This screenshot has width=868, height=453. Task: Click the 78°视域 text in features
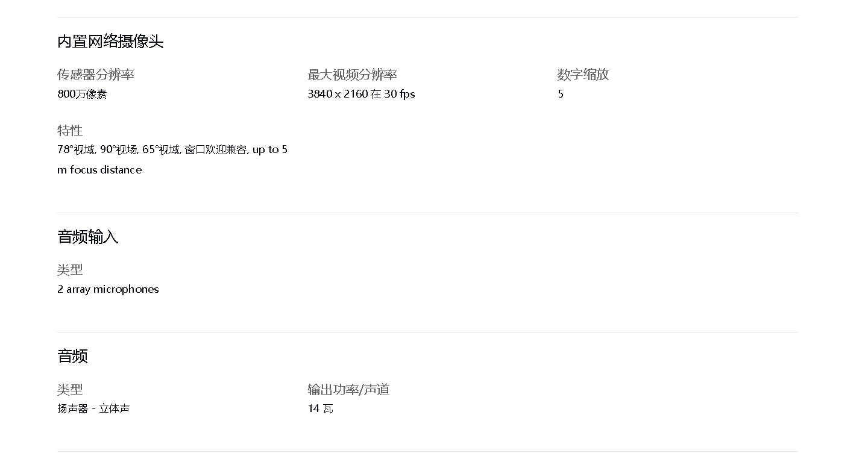tap(76, 149)
